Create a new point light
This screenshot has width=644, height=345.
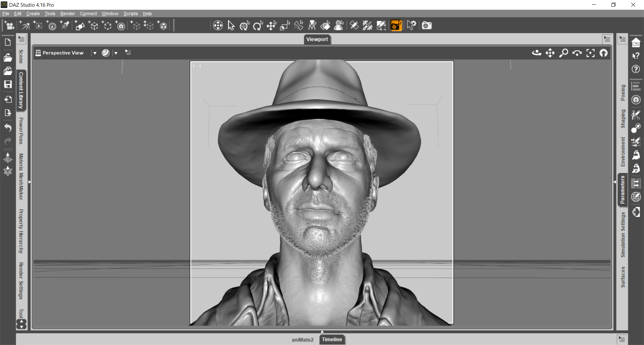38,25
